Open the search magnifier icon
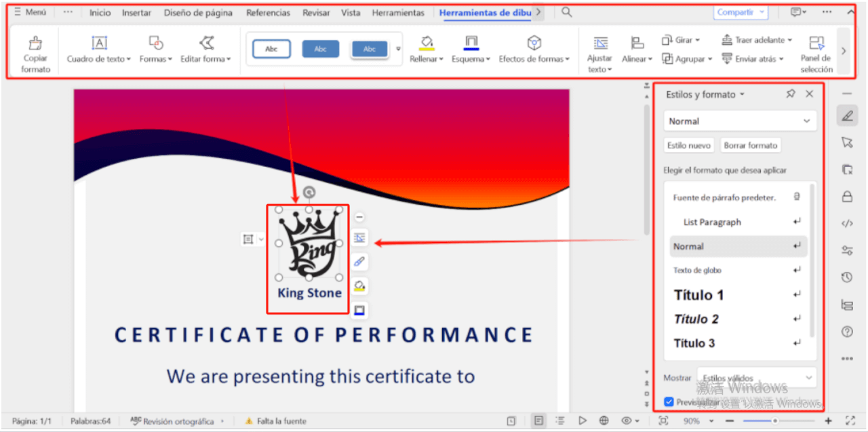This screenshot has height=432, width=868. pyautogui.click(x=566, y=12)
